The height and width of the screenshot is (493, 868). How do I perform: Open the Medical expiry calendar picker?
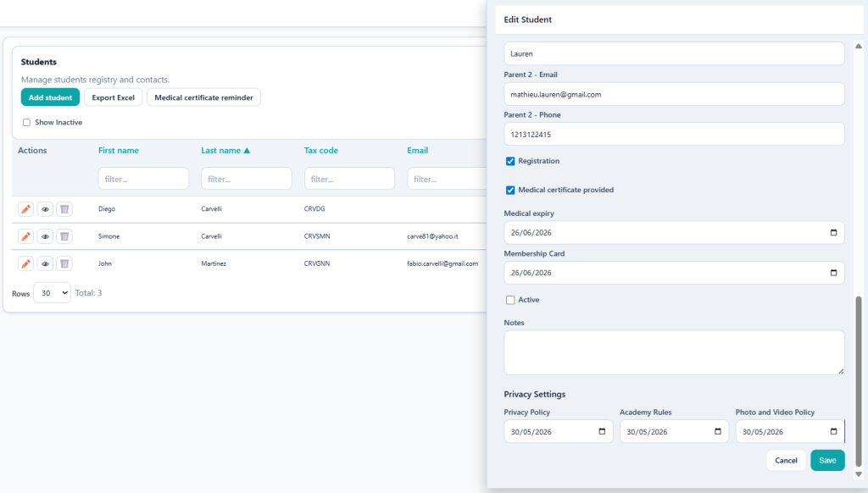(x=833, y=232)
